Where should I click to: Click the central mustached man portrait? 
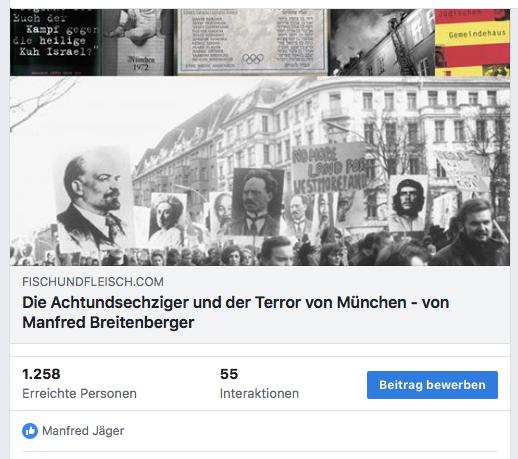(x=257, y=202)
